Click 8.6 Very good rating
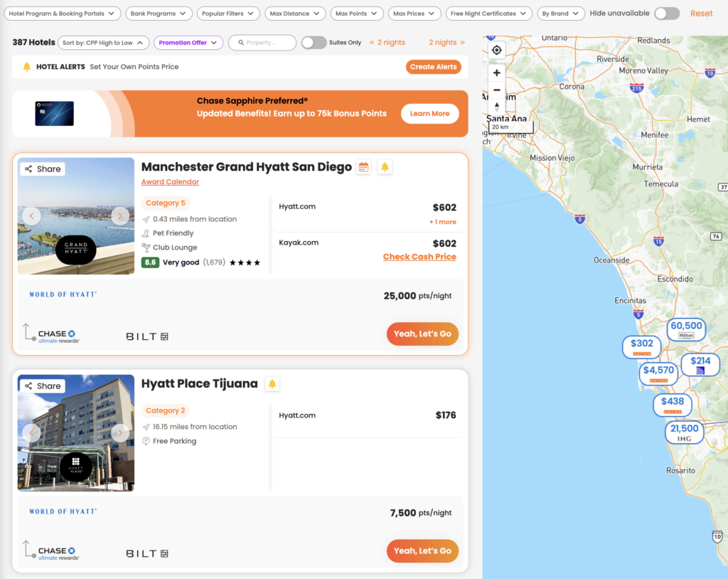 (x=200, y=262)
